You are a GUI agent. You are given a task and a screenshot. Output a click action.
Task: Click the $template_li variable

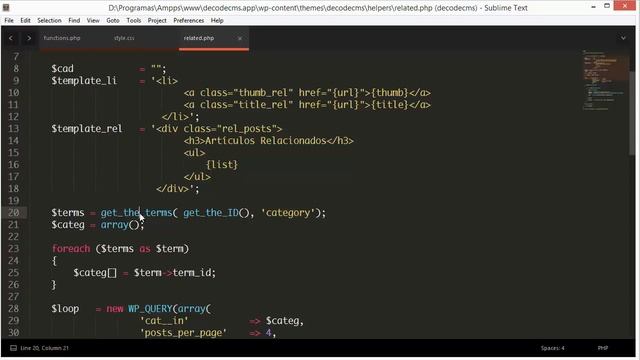click(x=84, y=81)
